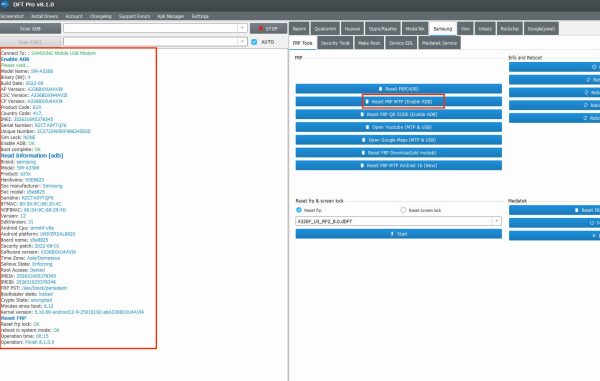The width and height of the screenshot is (600, 381).
Task: Click the phone icon on Open Youtube button
Action: tap(367, 127)
